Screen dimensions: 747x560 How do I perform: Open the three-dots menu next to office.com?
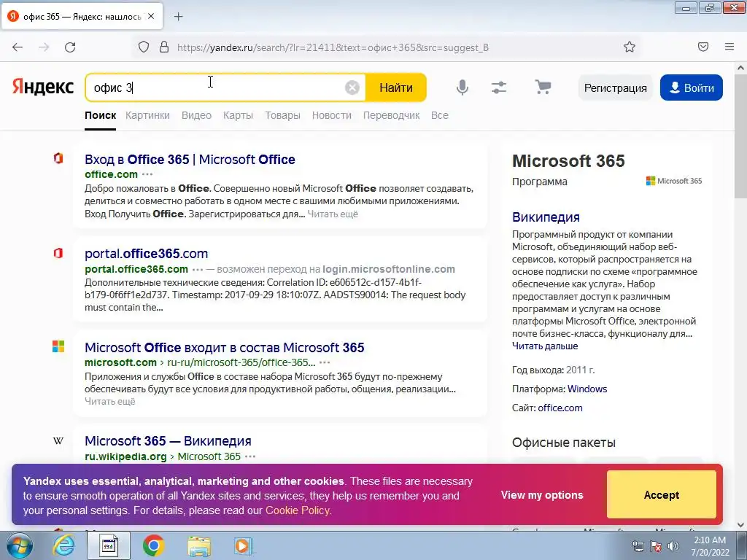(147, 174)
